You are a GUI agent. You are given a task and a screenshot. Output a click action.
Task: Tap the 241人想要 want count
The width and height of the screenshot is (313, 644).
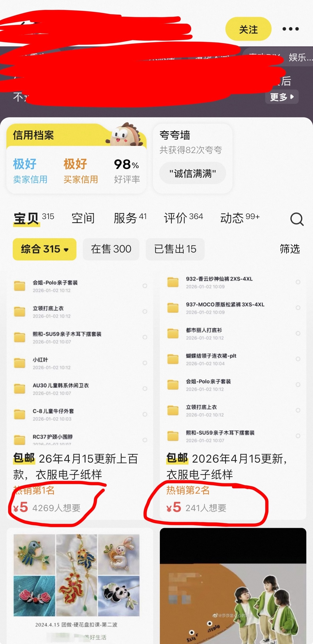click(206, 508)
